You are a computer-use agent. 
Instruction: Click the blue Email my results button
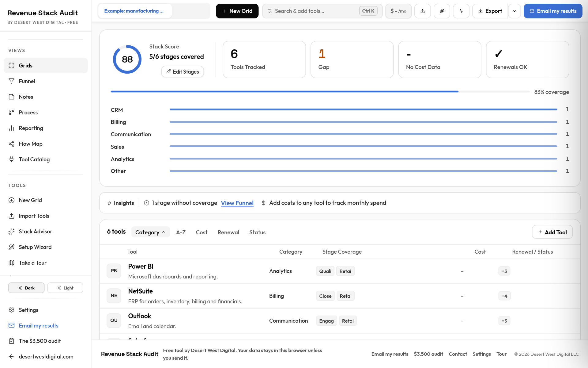pyautogui.click(x=553, y=11)
